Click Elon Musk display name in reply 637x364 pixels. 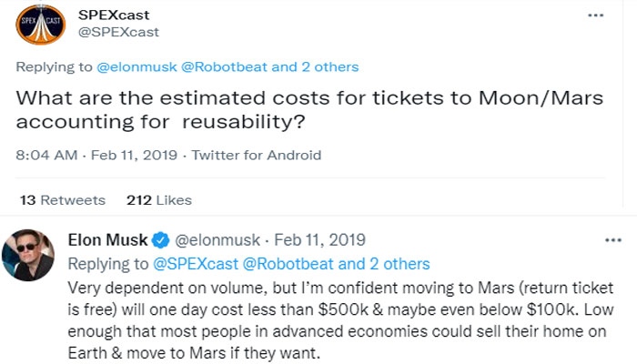[x=108, y=240]
